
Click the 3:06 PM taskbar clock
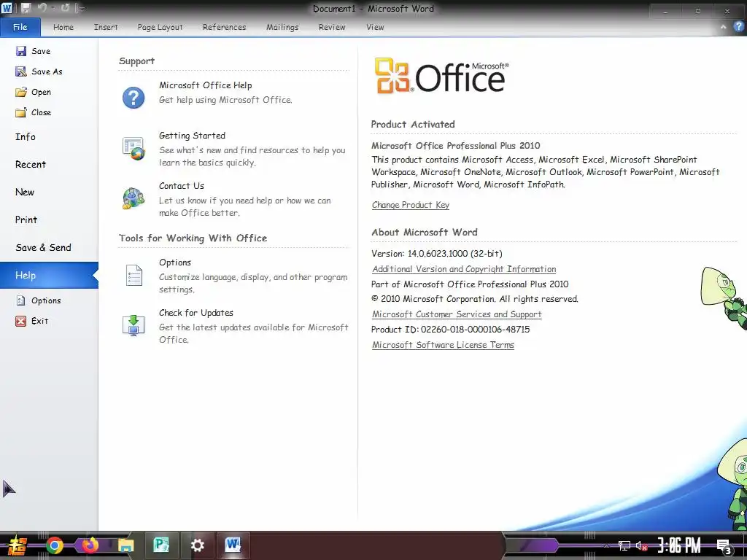tap(679, 545)
